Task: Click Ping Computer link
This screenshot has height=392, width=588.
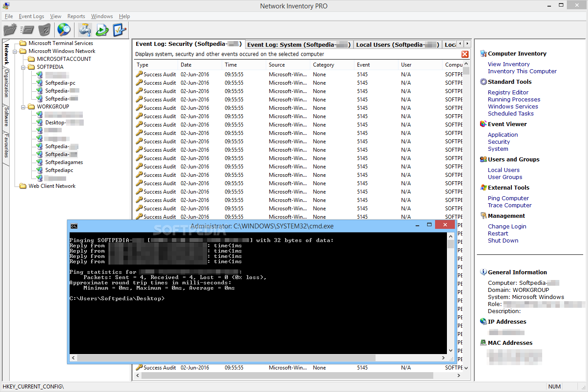Action: [508, 198]
